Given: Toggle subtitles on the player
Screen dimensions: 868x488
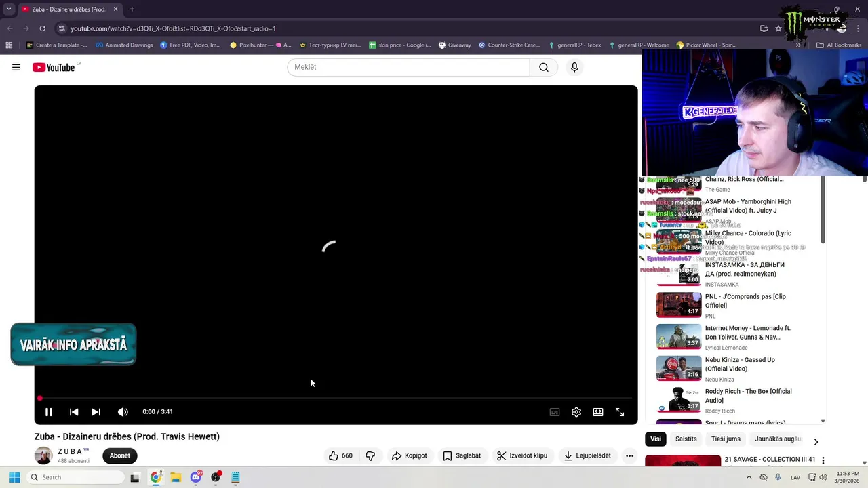Looking at the screenshot, I should [555, 411].
